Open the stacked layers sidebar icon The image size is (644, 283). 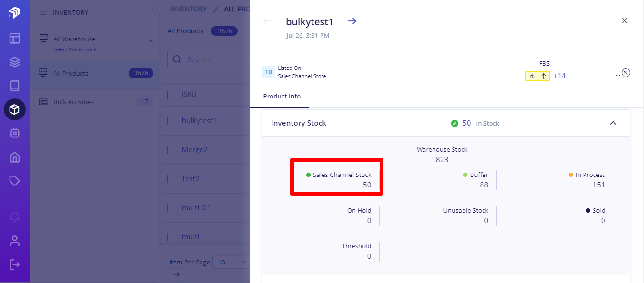(15, 62)
